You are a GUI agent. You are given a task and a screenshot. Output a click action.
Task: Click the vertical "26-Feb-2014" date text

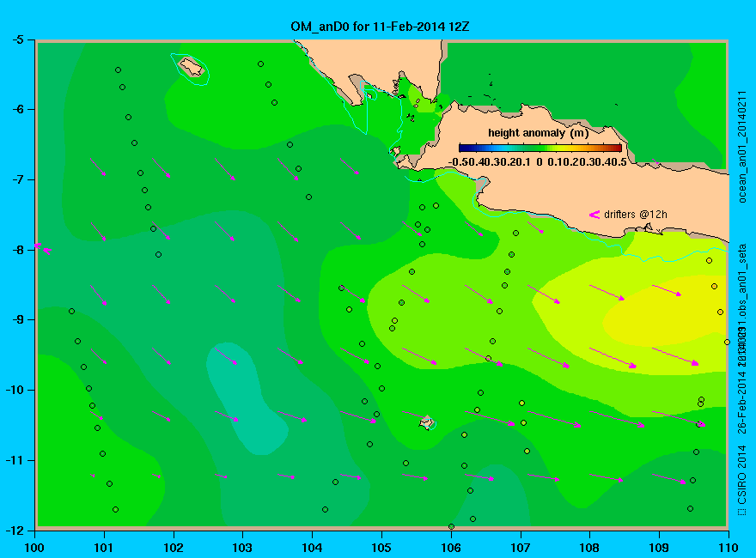(742, 402)
